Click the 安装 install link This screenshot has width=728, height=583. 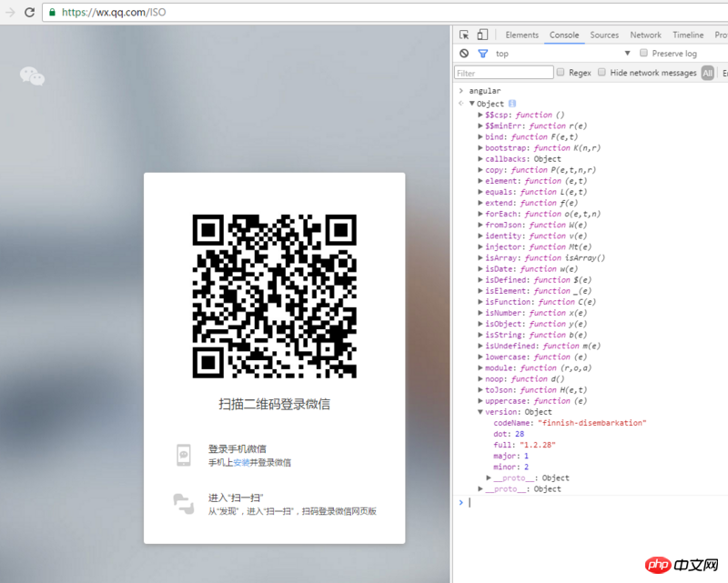tap(241, 463)
